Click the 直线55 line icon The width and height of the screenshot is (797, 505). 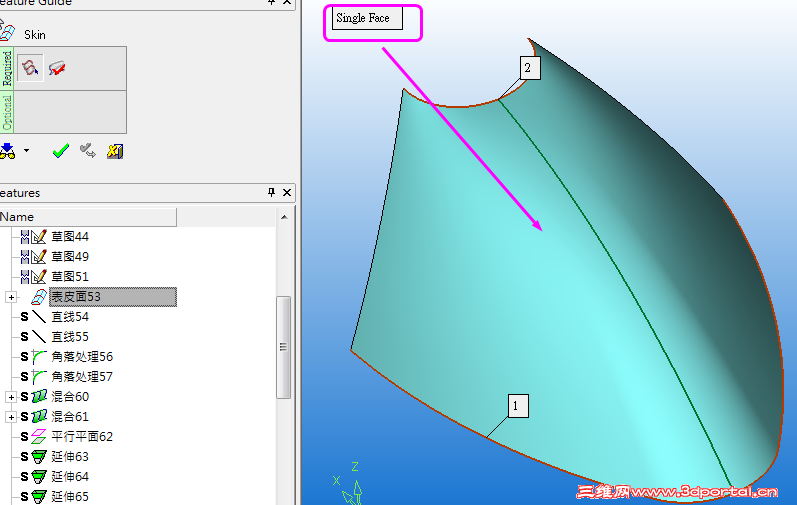39,337
